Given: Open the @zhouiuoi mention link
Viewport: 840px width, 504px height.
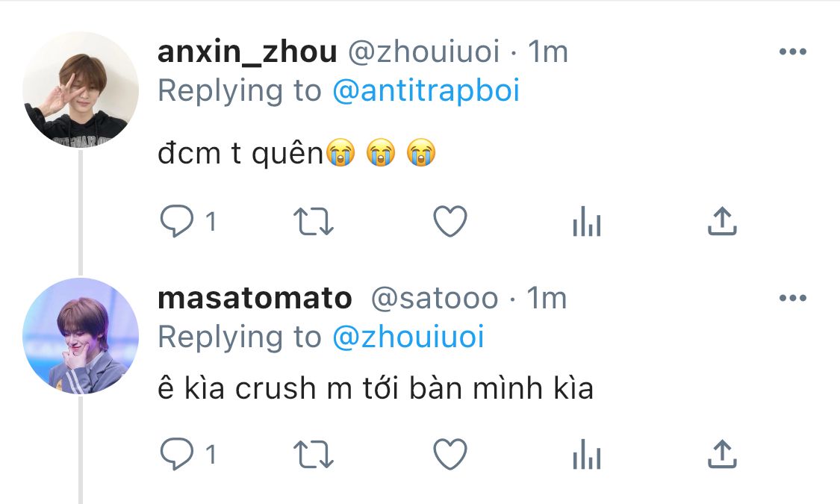Looking at the screenshot, I should pos(408,337).
